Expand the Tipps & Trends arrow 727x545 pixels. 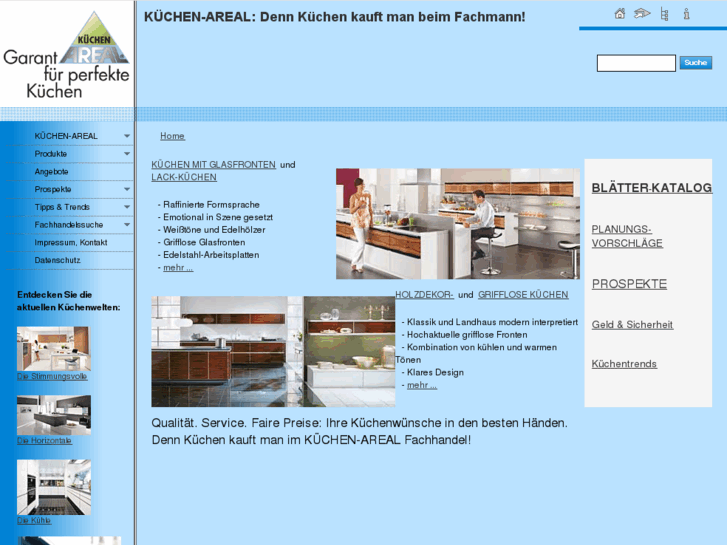(127, 207)
